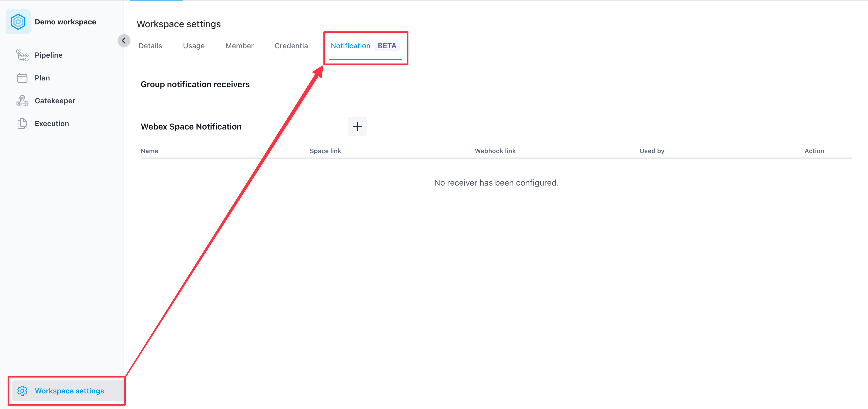Click the Workspace settings gear icon
This screenshot has width=868, height=409.
pyautogui.click(x=22, y=391)
